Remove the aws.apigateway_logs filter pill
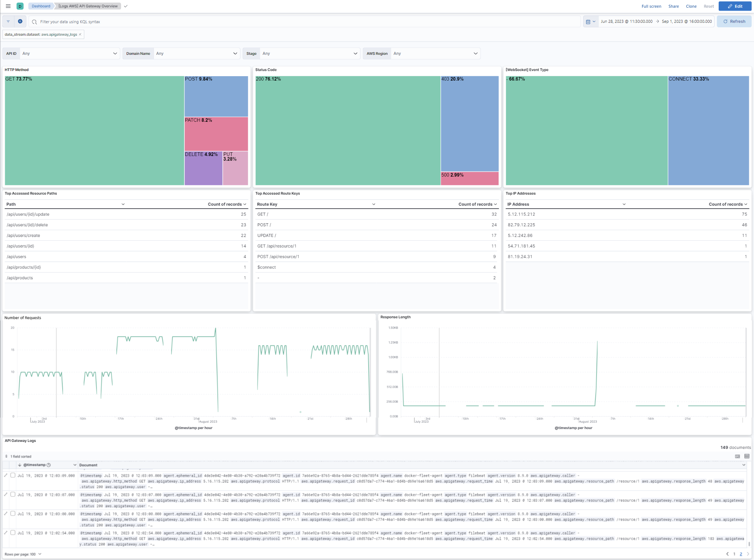Image resolution: width=754 pixels, height=560 pixels. pyautogui.click(x=80, y=34)
